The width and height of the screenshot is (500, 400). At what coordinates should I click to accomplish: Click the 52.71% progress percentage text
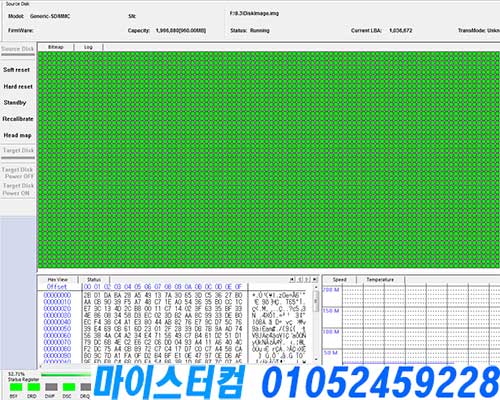click(16, 374)
